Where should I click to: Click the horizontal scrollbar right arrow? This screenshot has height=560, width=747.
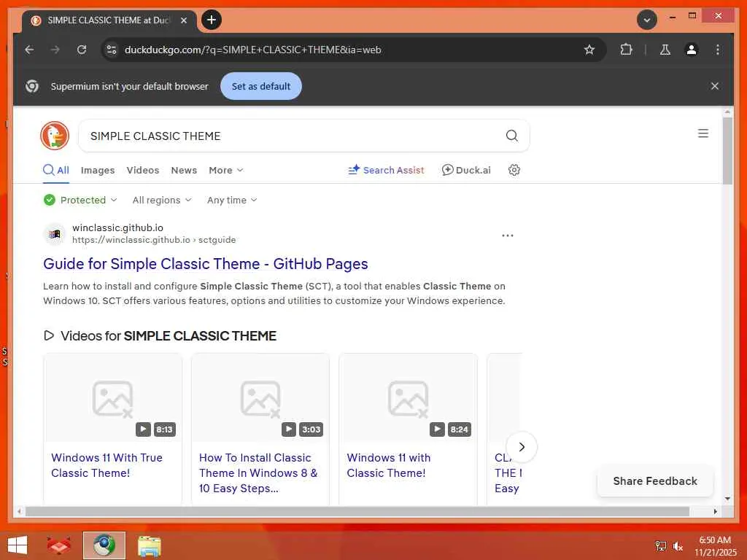[x=715, y=511]
